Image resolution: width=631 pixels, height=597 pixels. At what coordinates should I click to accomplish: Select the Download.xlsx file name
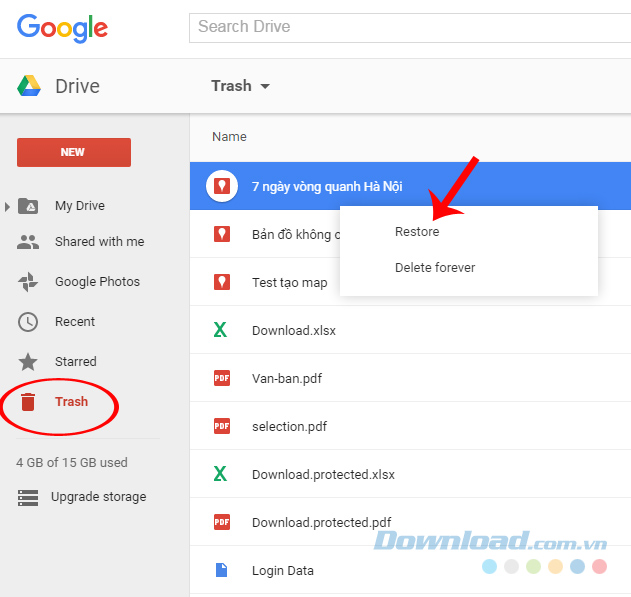[294, 331]
